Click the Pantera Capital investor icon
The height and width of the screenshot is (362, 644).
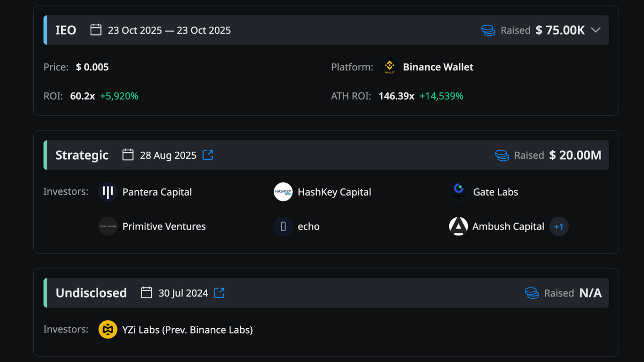[x=107, y=192]
